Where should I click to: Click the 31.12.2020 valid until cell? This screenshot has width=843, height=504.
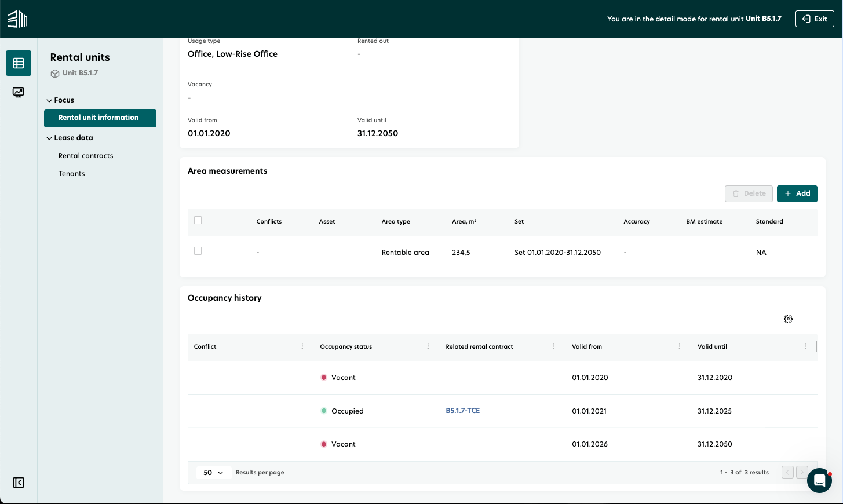pyautogui.click(x=715, y=378)
